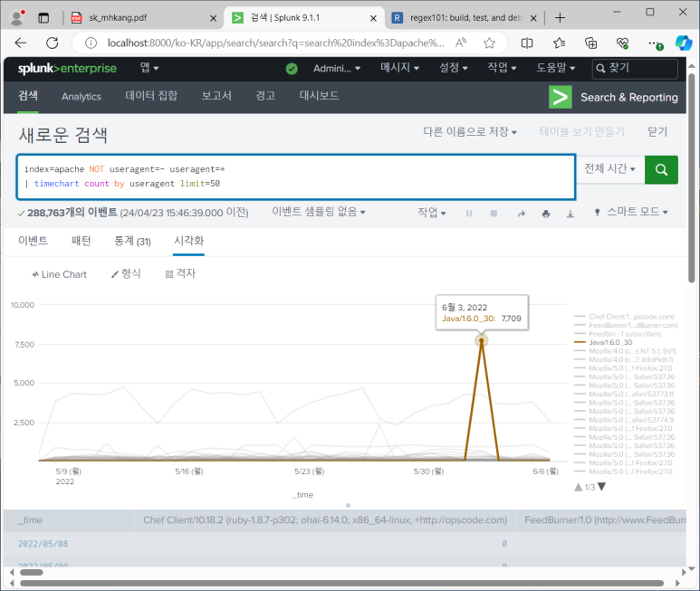
Task: Open 이벤트 샘플링 없음 dropdown
Action: click(x=318, y=212)
